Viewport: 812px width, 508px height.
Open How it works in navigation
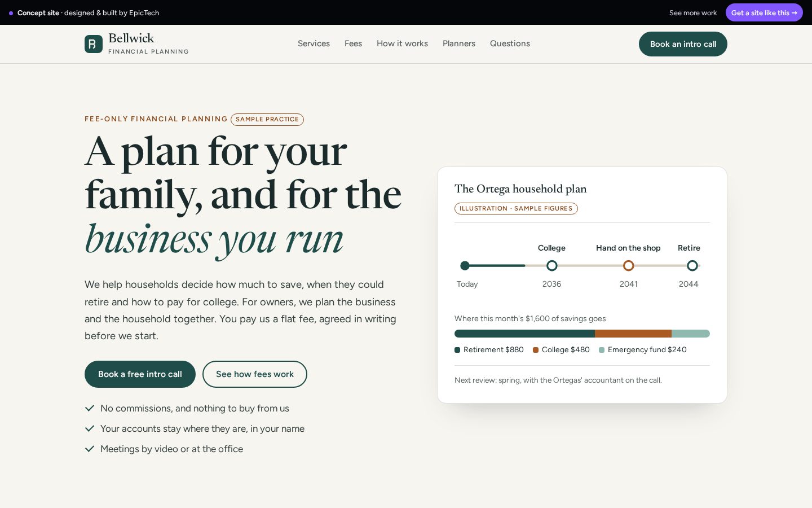(402, 43)
